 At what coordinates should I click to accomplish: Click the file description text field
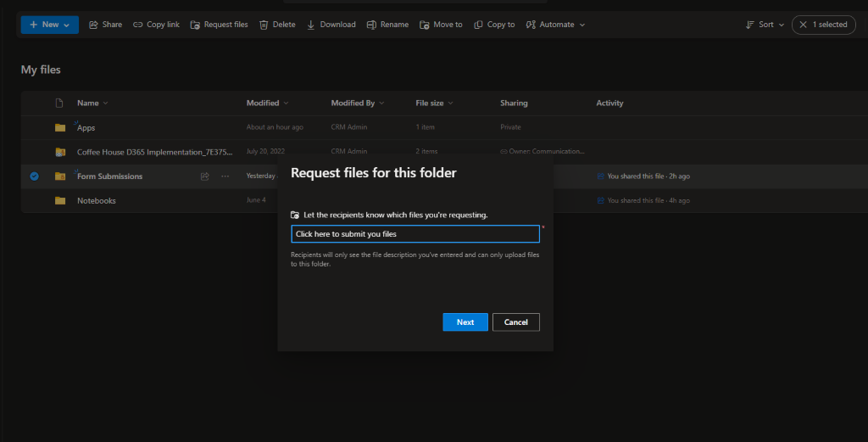pos(415,234)
